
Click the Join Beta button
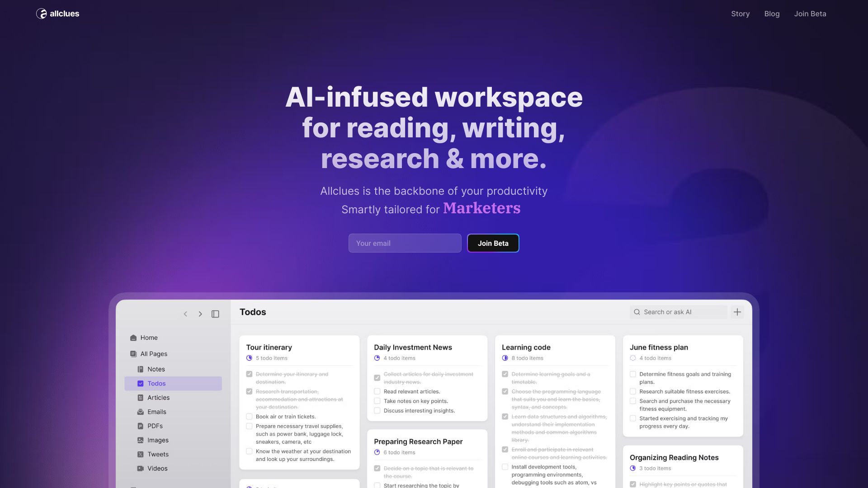493,243
